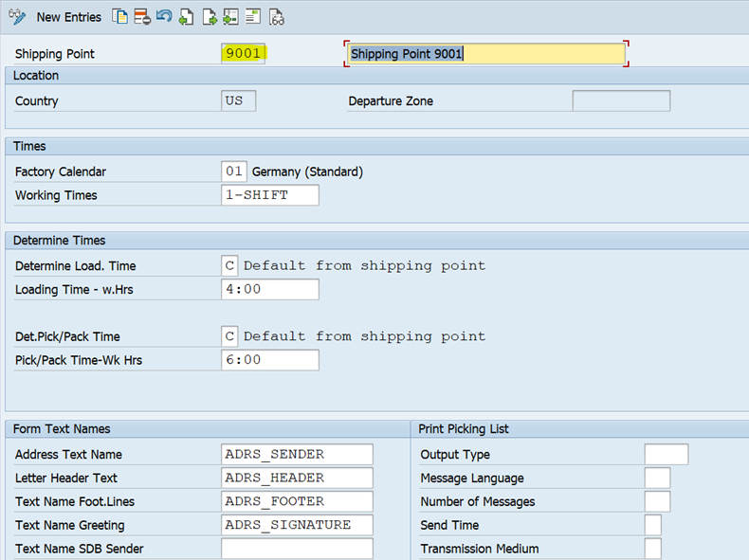The height and width of the screenshot is (560, 749).
Task: Click the Factory Calendar code field
Action: point(233,172)
